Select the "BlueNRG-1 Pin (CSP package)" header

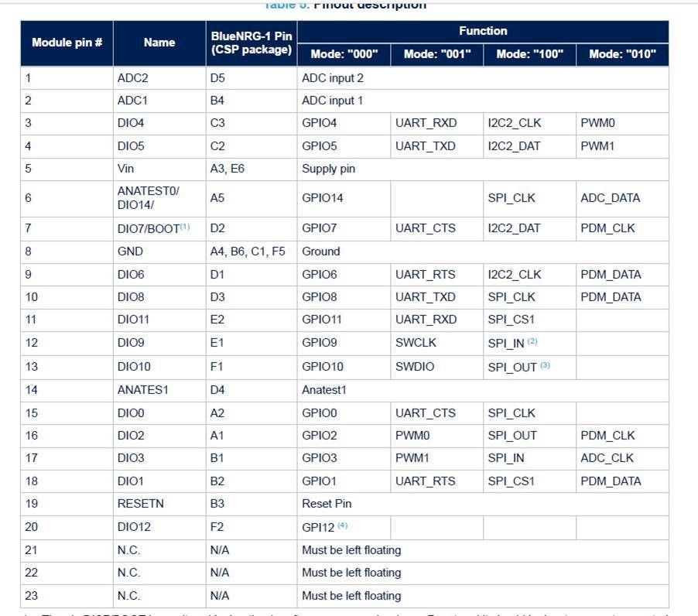pyautogui.click(x=251, y=43)
